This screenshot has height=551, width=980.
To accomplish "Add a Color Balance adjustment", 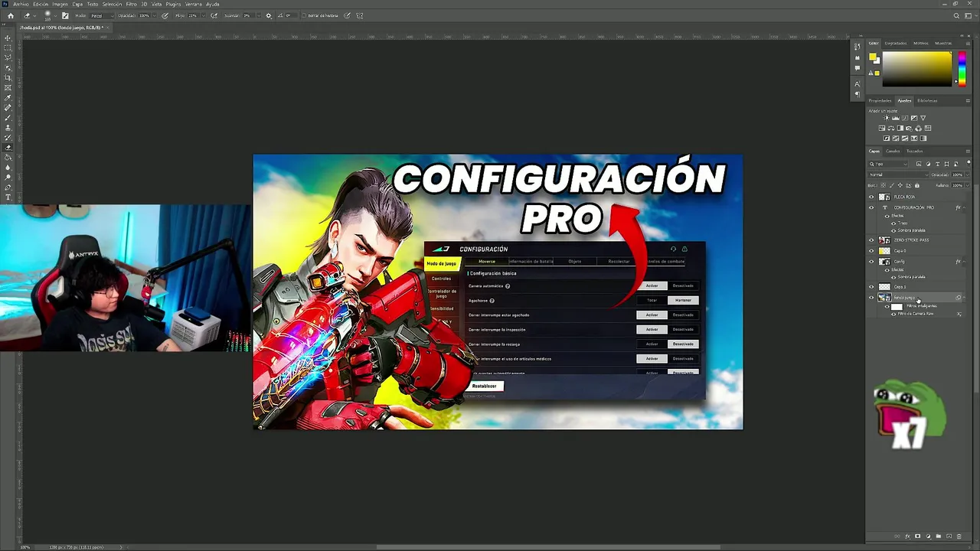I will [x=891, y=128].
